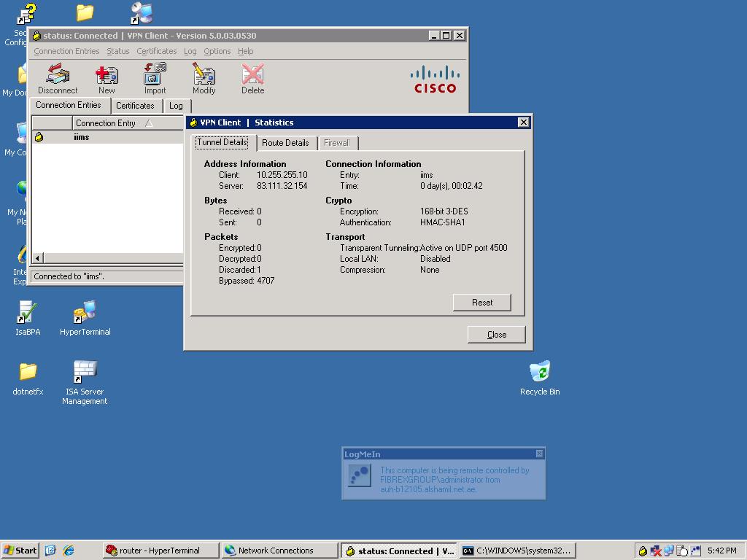The height and width of the screenshot is (560, 747).
Task: Click the 'Active on UDP port 4500' value
Action: 463,248
